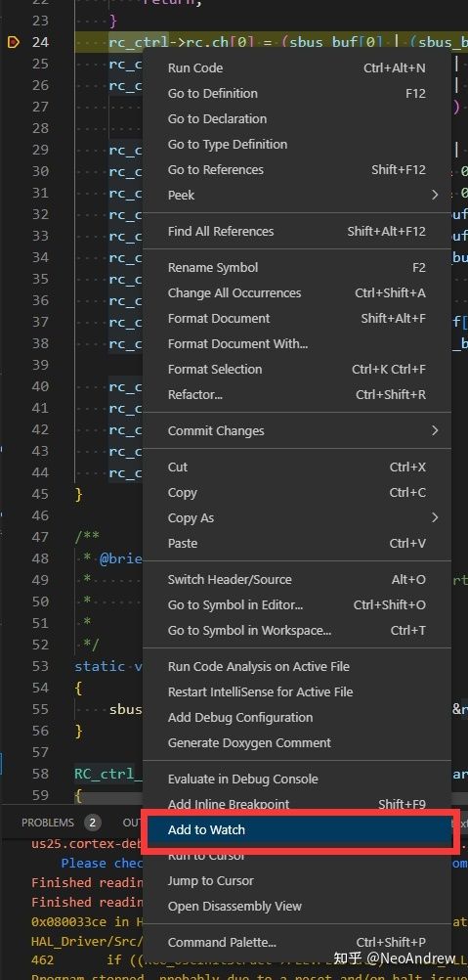This screenshot has width=468, height=980.
Task: Click the 'static' keyword on line 53
Action: coord(100,666)
